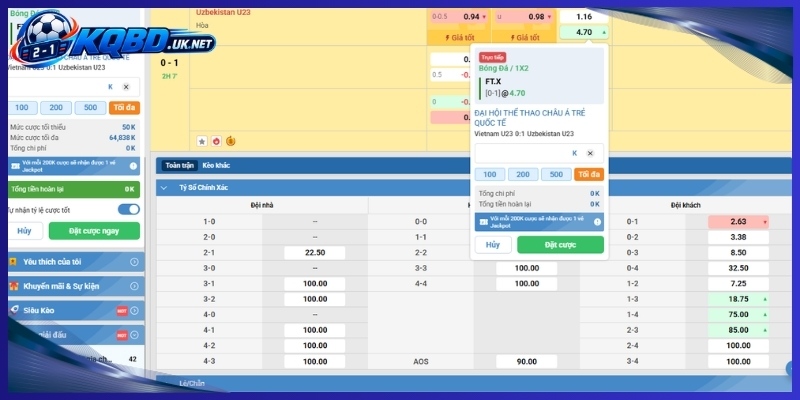Click the stake input field in left bet slip
Viewport: 800px width, 400px height.
[73, 87]
